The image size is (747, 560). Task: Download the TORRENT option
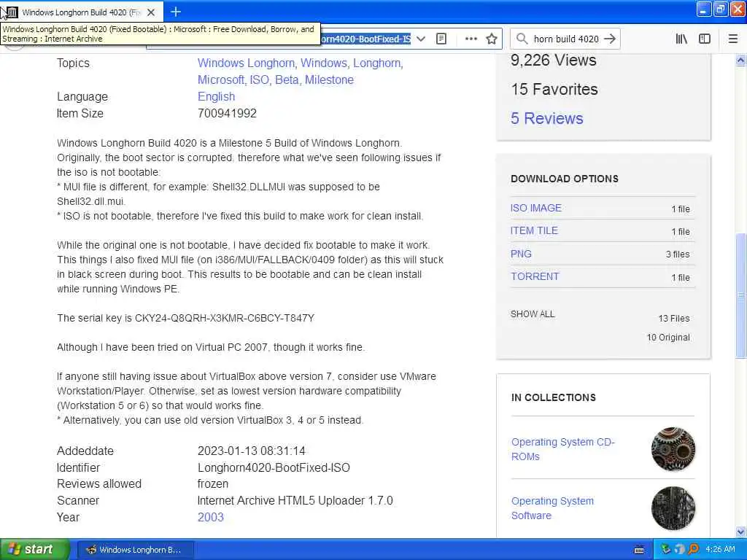click(535, 276)
